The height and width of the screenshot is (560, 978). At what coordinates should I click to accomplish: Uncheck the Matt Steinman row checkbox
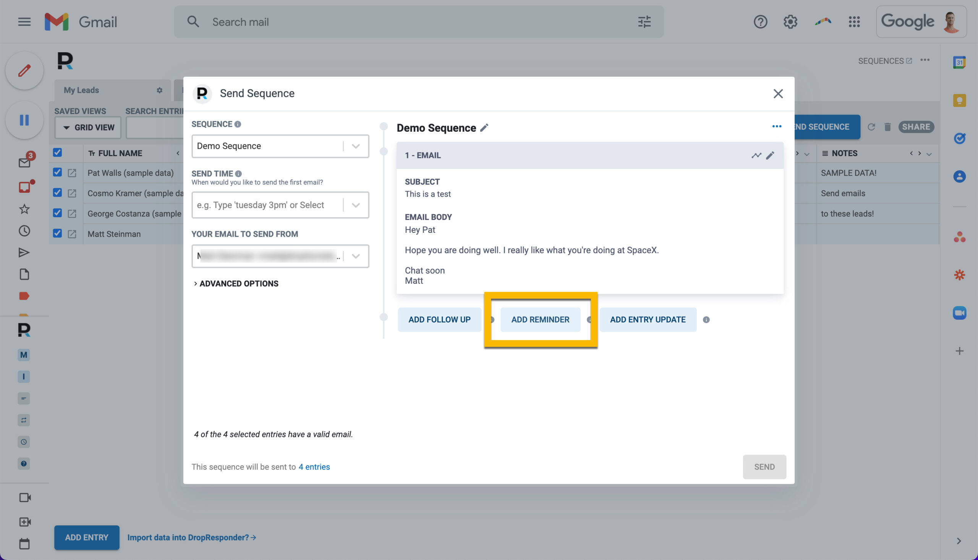point(57,233)
